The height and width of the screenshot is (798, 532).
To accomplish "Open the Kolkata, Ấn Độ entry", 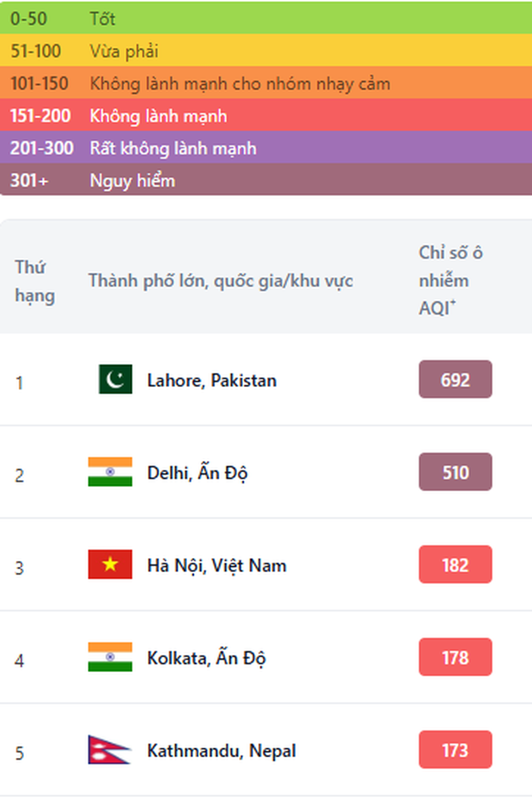I will click(206, 658).
